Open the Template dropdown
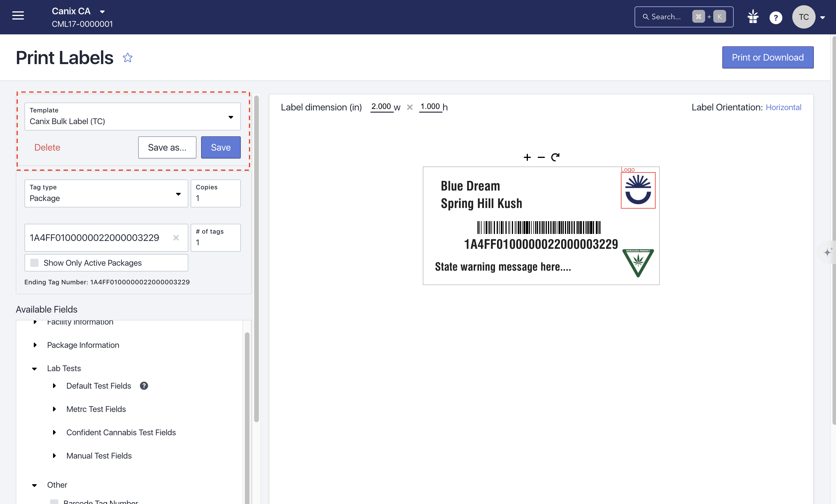Viewport: 836px width, 504px height. [x=132, y=116]
